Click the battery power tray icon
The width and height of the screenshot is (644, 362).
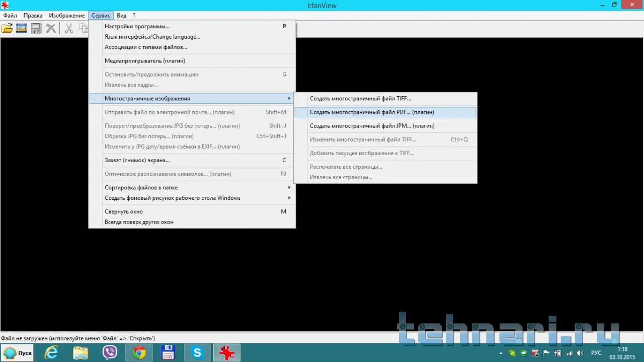(x=557, y=353)
